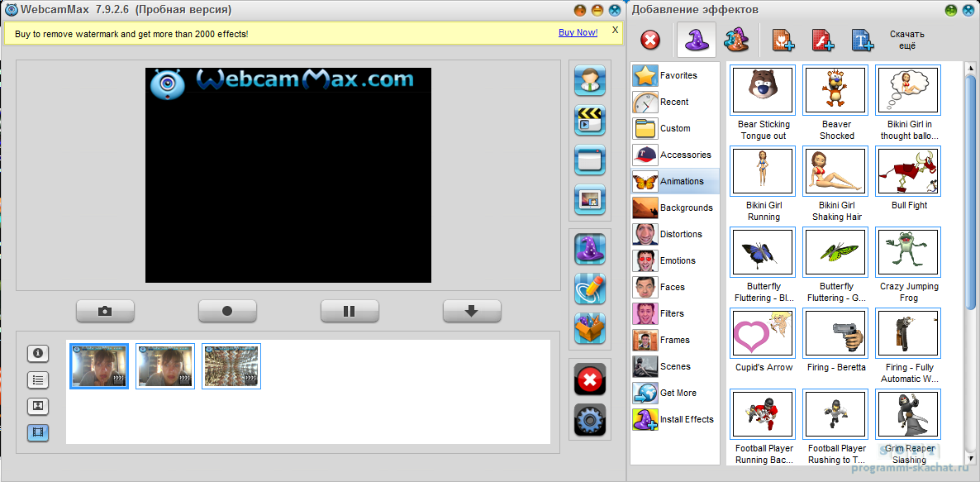Open the Scenes category
Screen dimensions: 980x482
pyautogui.click(x=675, y=366)
